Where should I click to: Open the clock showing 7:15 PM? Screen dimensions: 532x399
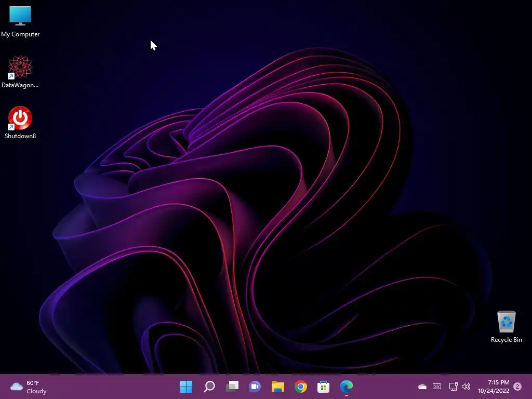(x=494, y=387)
